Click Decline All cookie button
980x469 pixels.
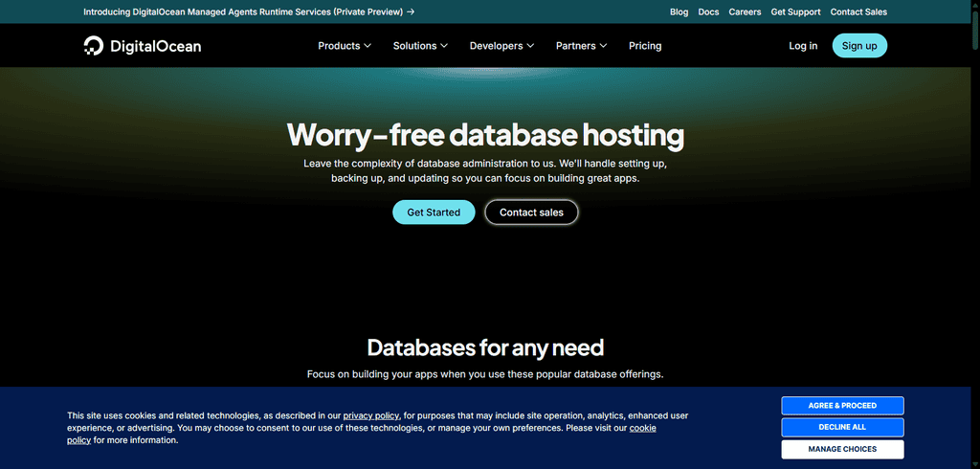(842, 427)
